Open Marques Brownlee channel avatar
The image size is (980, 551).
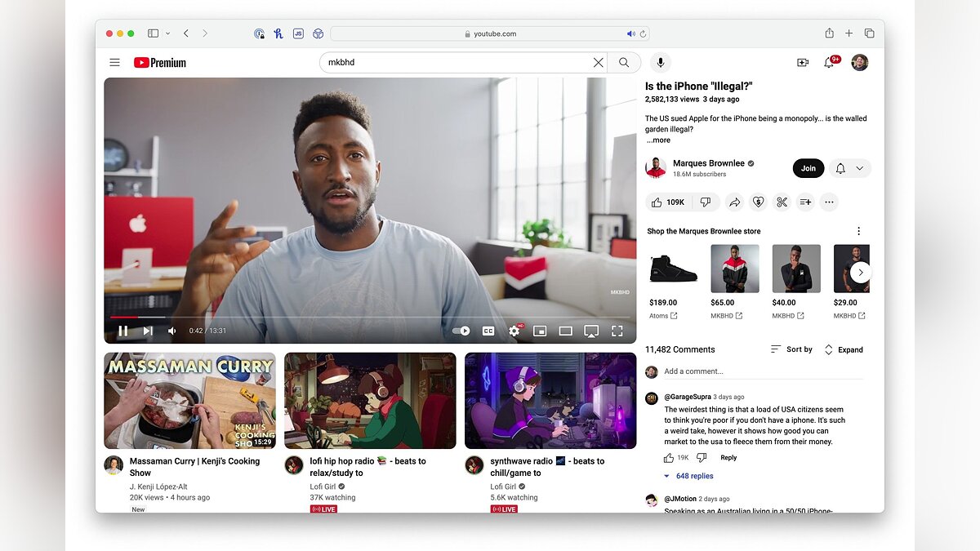pyautogui.click(x=656, y=168)
